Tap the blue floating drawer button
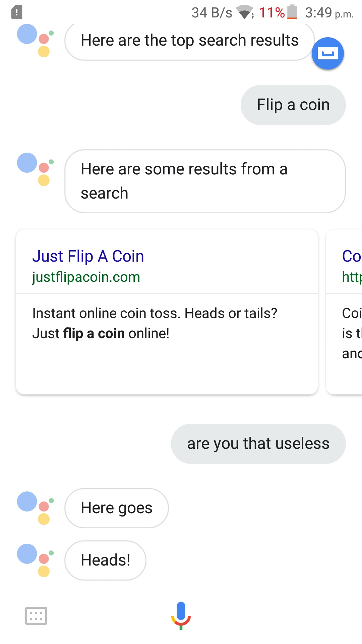Screen dimensions: 362x644 click(328, 54)
